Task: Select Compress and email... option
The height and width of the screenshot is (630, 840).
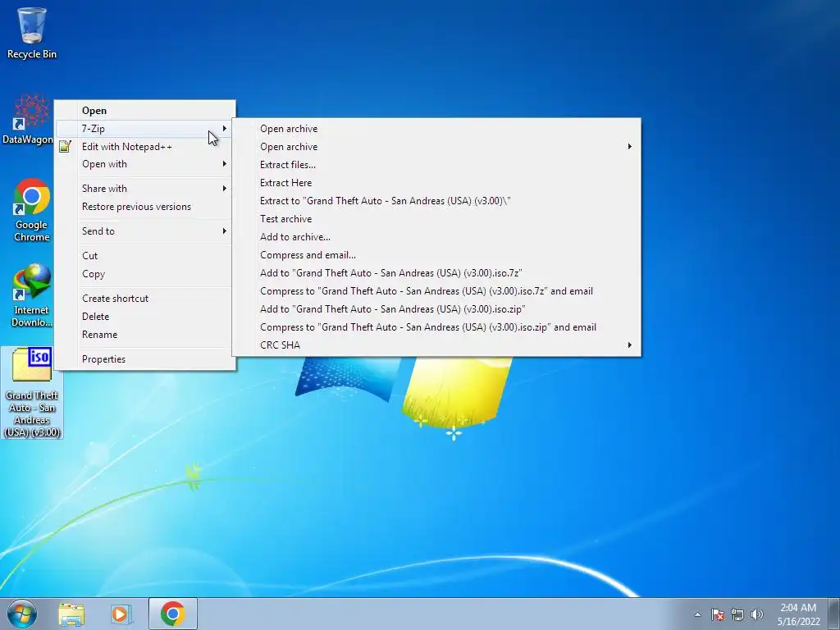Action: click(436, 255)
